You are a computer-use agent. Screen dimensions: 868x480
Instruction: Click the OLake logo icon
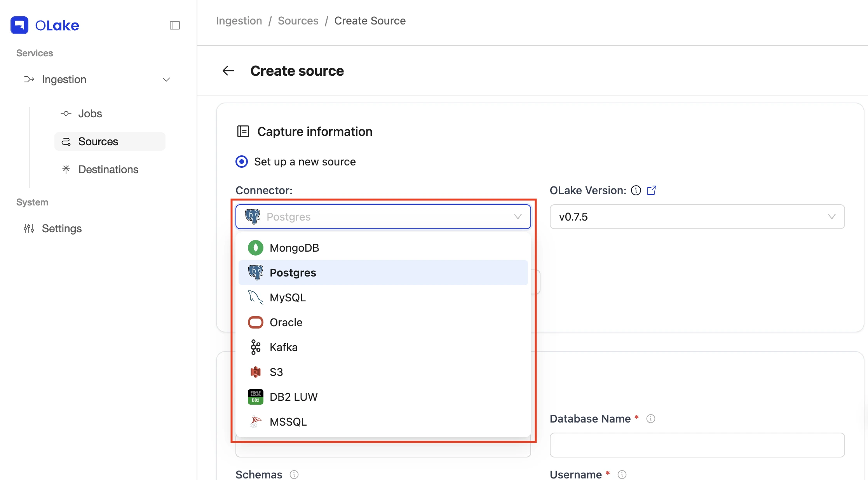19,25
